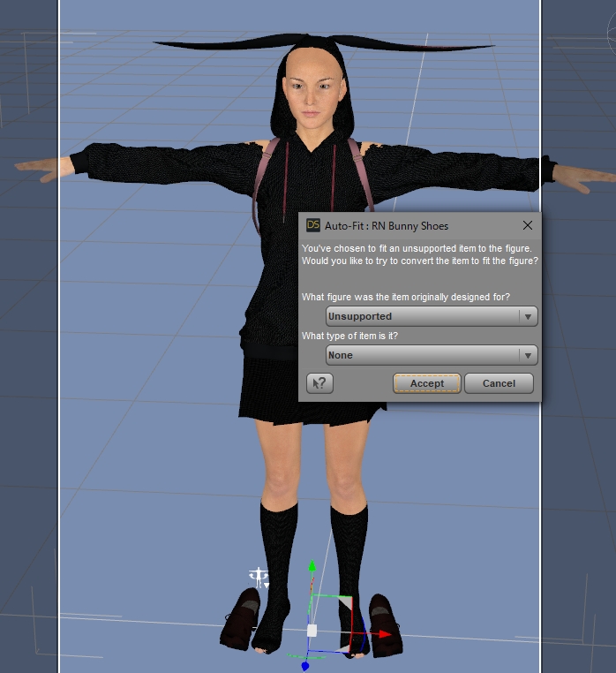Click the figure selection icon near the feet
Viewport: 616px width, 673px height.
259,578
